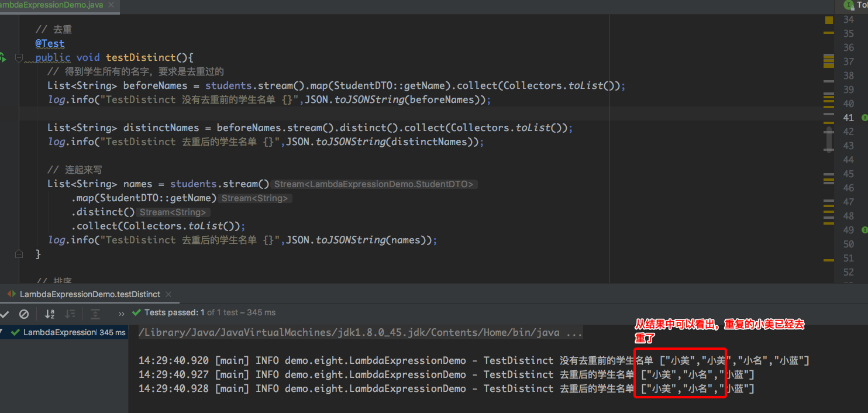
Task: Expand the hidden test toolbar items chevron
Action: click(122, 314)
